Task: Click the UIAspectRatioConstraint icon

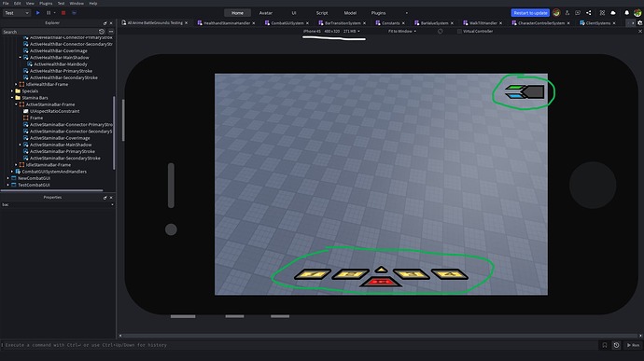Action: click(26, 111)
